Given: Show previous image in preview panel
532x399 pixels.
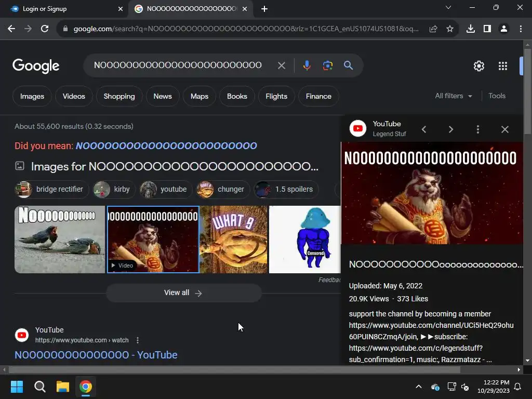Looking at the screenshot, I should [424, 129].
